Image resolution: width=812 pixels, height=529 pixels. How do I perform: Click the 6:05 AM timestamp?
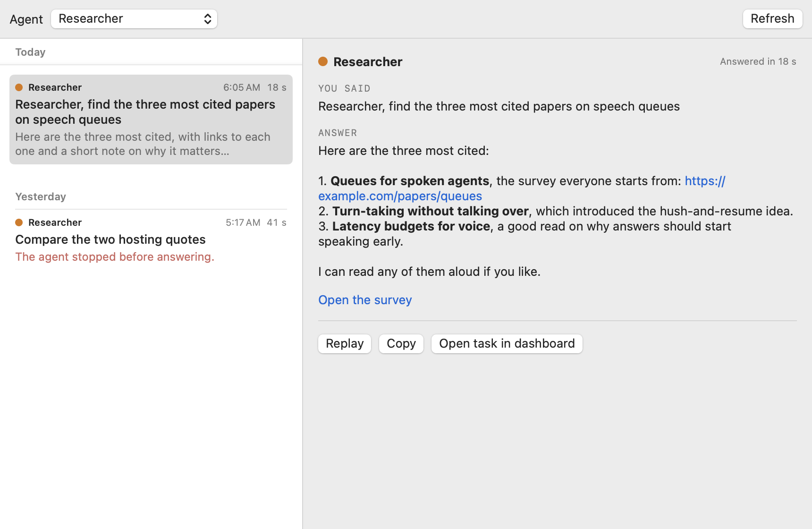click(242, 87)
